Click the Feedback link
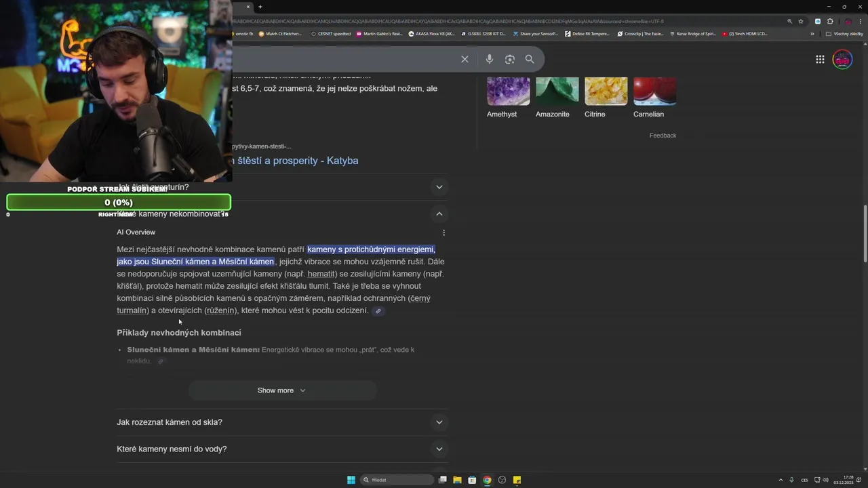This screenshot has height=488, width=868. [x=663, y=136]
